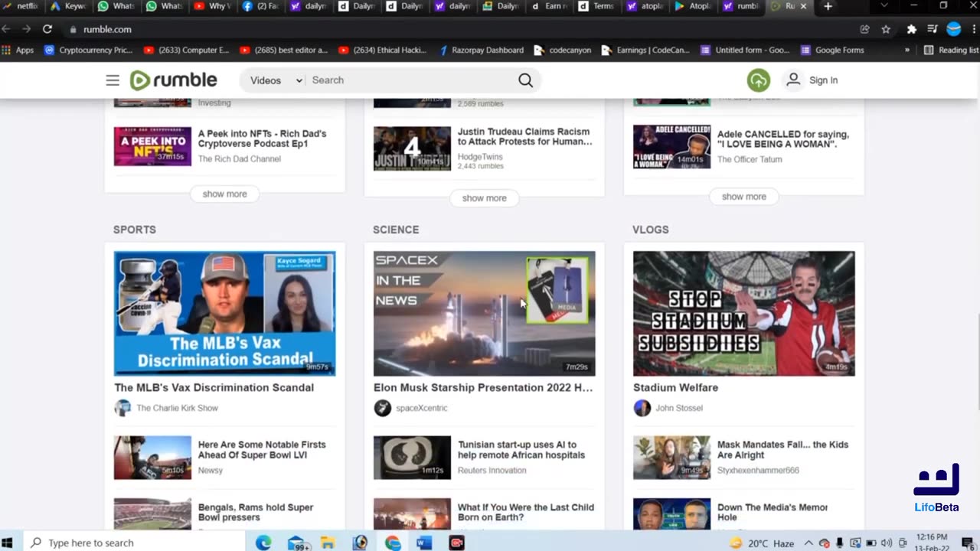Click the search magnifier icon
Screen dimensions: 980x551
pyautogui.click(x=525, y=80)
